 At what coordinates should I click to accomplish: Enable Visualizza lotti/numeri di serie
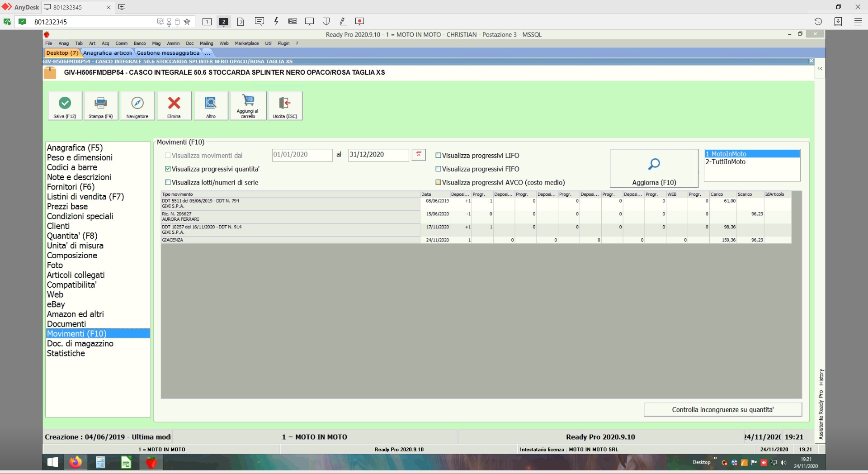coord(168,182)
